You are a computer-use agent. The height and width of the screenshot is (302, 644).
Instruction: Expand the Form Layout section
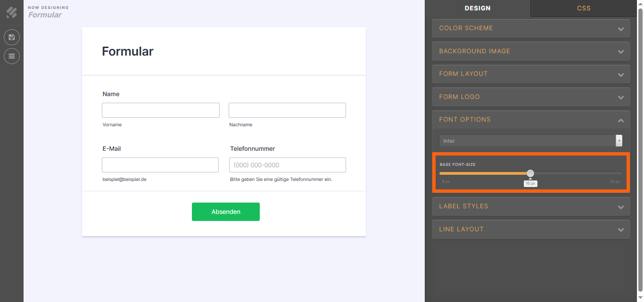(x=531, y=74)
